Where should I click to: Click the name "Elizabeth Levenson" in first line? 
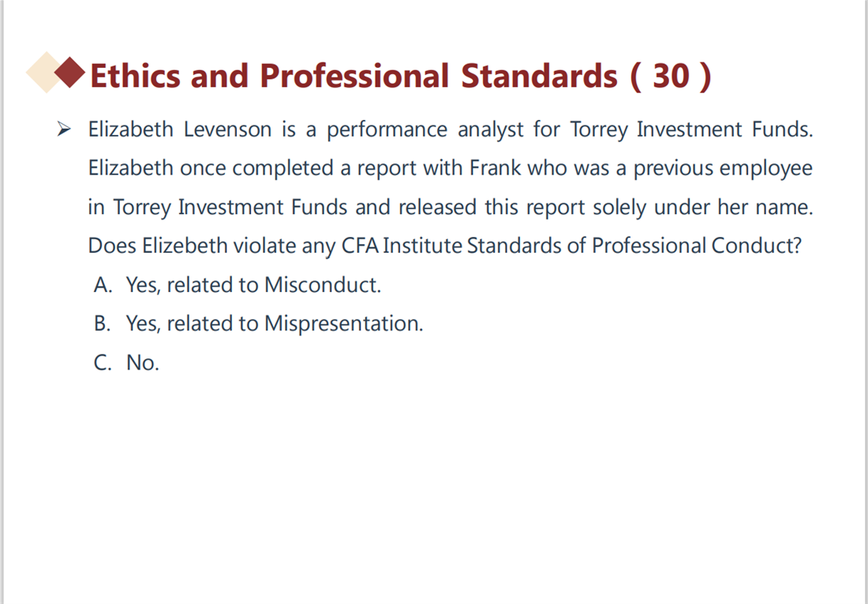180,129
